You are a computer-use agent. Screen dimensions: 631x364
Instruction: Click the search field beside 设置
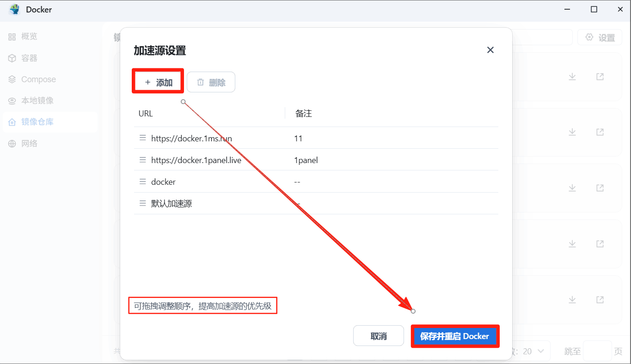click(x=542, y=37)
